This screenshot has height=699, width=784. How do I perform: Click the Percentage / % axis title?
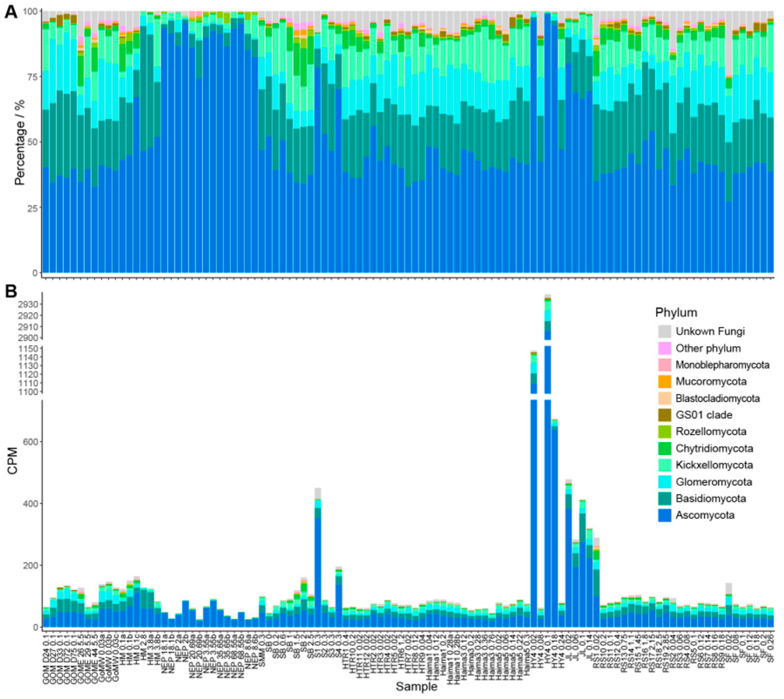[20, 142]
